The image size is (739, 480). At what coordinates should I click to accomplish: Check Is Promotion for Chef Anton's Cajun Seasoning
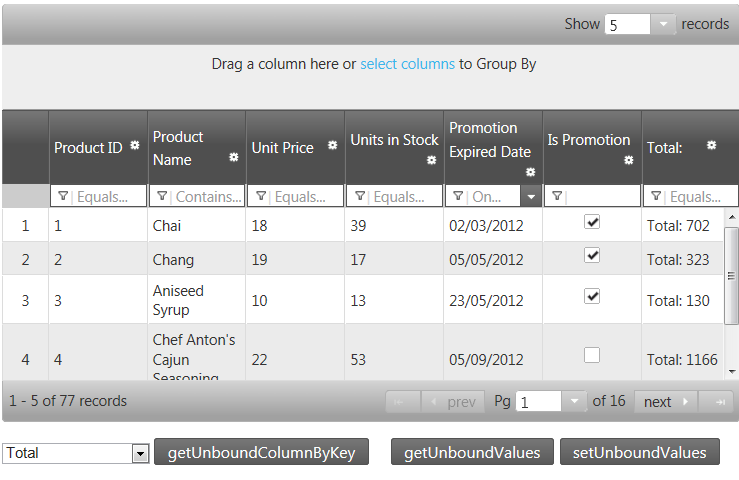pos(592,354)
